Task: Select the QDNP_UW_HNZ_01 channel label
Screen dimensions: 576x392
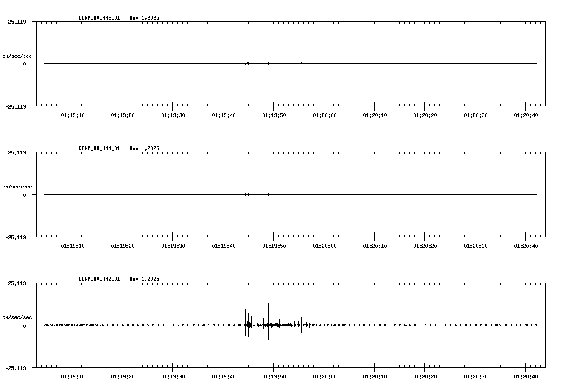Action: point(99,279)
